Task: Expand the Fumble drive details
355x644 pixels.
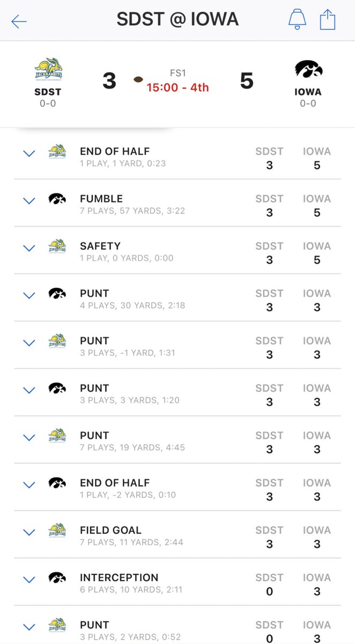Action: [29, 201]
